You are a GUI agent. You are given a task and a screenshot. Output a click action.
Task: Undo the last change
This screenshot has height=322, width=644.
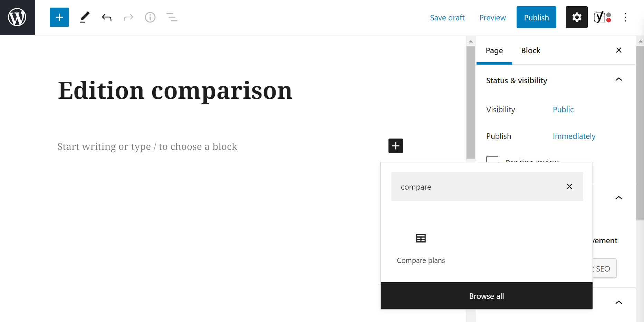pyautogui.click(x=107, y=17)
